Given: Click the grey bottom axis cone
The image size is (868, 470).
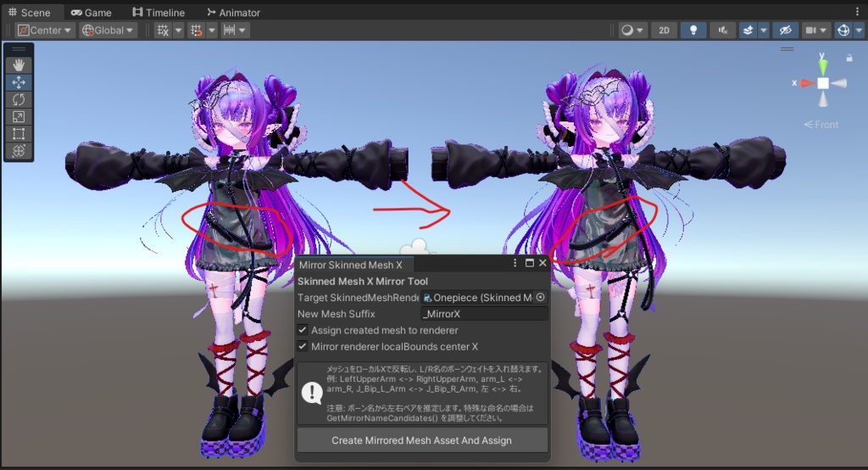Looking at the screenshot, I should (823, 99).
